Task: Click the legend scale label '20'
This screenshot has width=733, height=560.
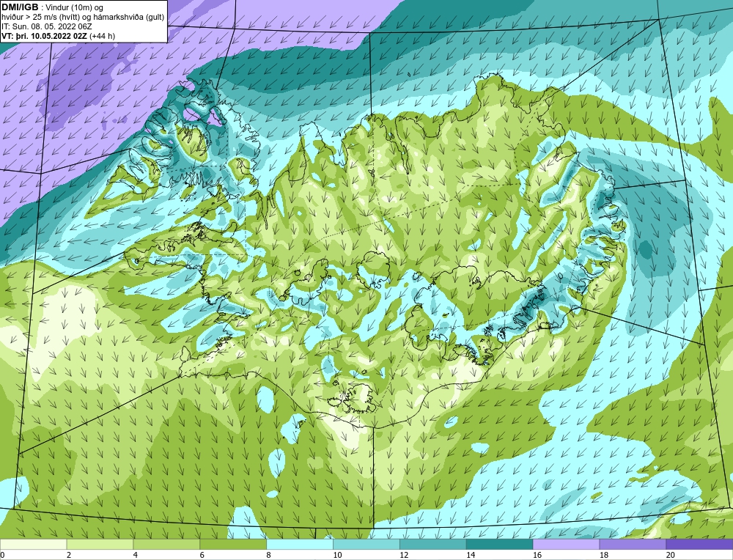Action: click(671, 555)
